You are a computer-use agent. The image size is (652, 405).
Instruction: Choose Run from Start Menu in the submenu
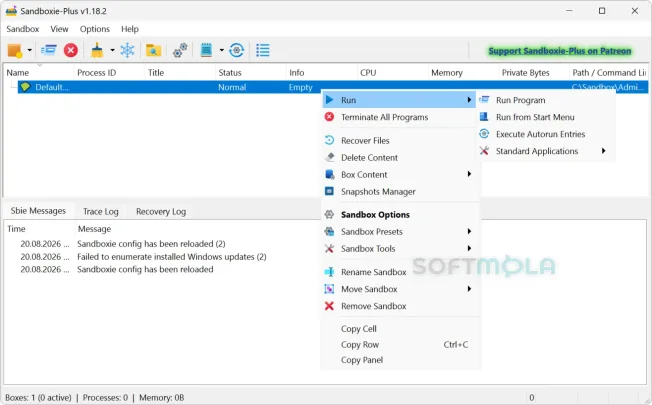[x=535, y=117]
